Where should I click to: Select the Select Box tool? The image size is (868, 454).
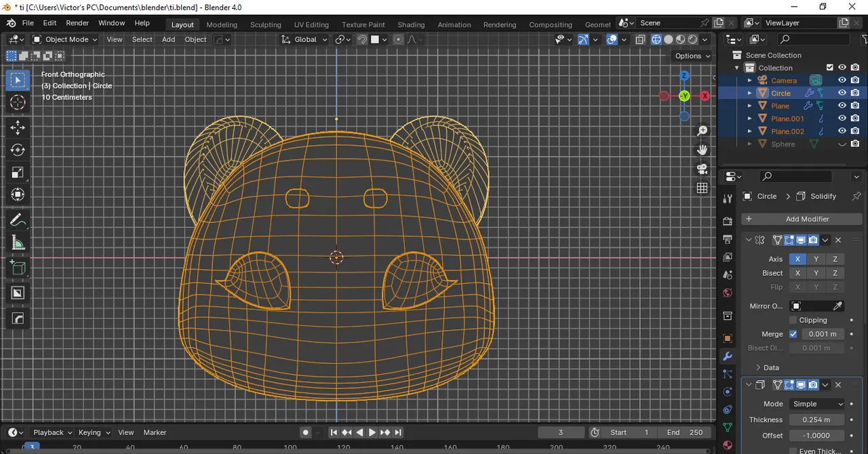tap(18, 80)
